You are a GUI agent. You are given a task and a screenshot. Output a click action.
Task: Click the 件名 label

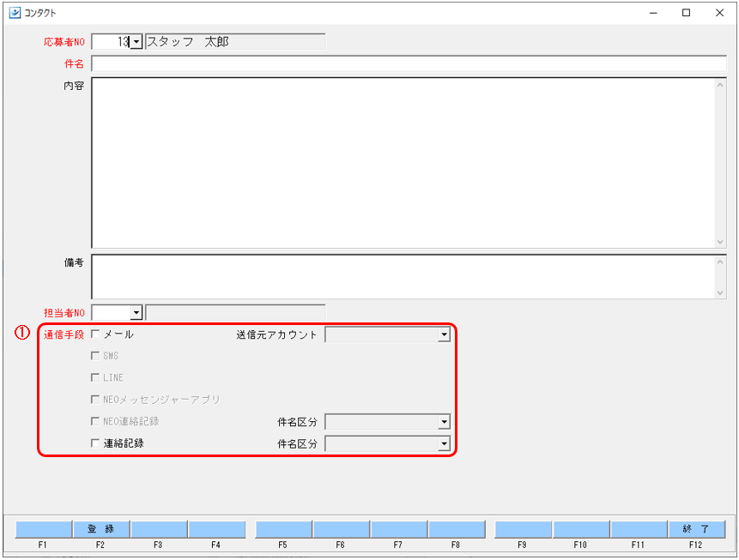(74, 63)
